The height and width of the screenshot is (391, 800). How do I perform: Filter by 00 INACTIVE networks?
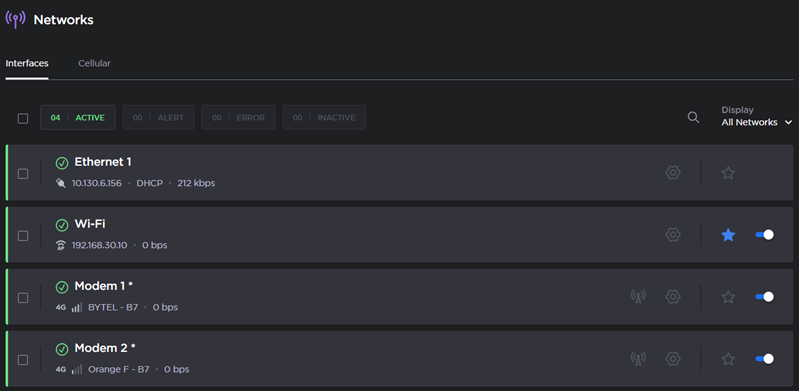click(x=324, y=117)
